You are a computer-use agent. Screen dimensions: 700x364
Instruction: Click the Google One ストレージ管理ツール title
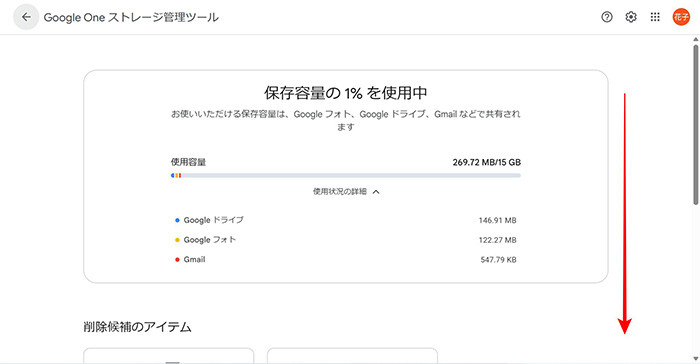coord(131,17)
